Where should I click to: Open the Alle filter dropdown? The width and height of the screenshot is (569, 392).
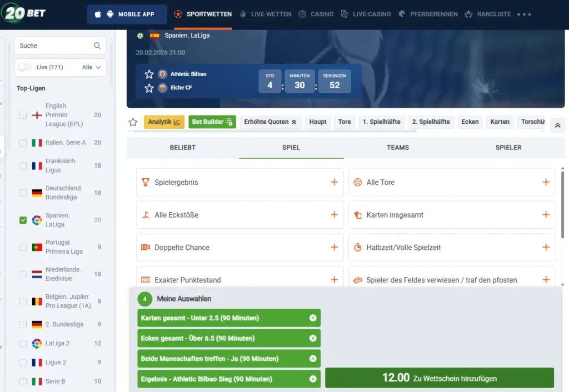(x=92, y=67)
